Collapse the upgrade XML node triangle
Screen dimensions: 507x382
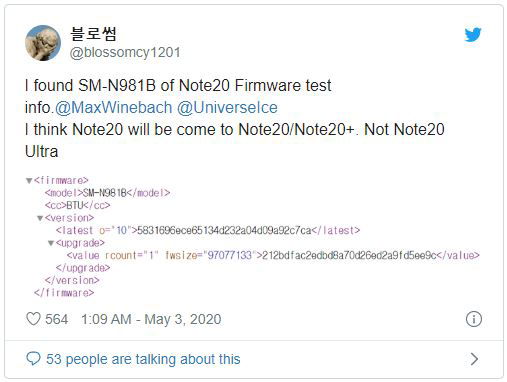[x=51, y=243]
